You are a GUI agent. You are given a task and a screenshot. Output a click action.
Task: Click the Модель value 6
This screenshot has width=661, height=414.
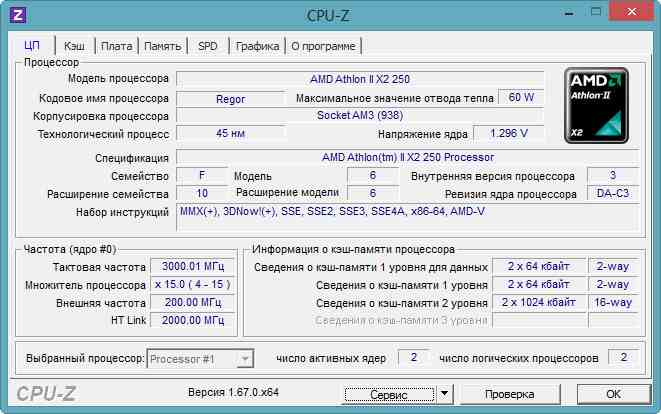pos(373,175)
